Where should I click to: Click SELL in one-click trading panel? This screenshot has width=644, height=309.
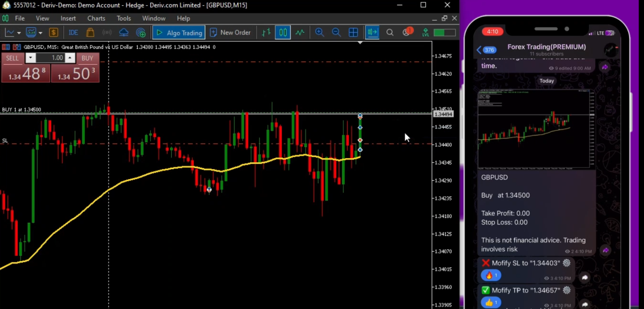click(x=12, y=58)
